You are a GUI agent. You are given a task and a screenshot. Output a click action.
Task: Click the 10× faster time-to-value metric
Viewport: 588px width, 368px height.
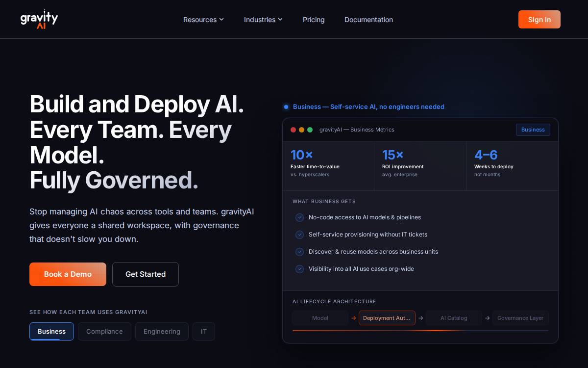point(328,166)
